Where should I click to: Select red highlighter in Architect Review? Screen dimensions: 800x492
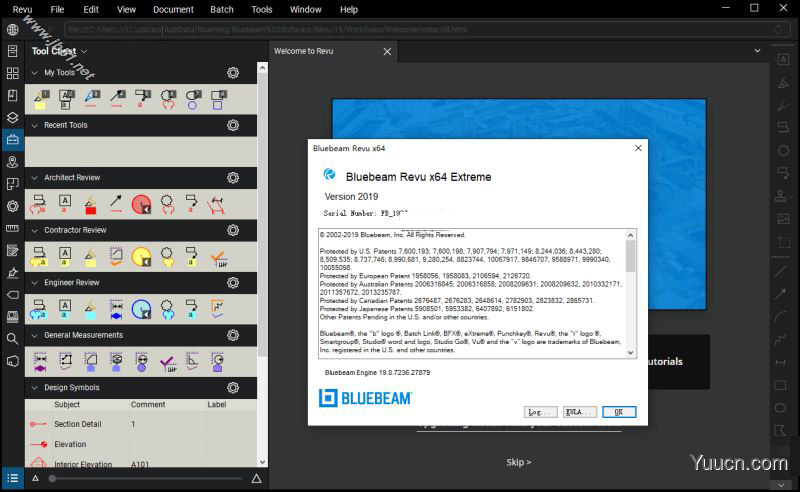91,205
